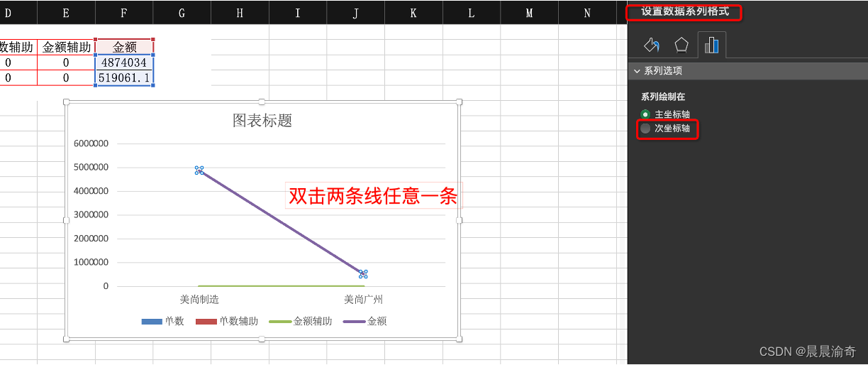The image size is (868, 365).
Task: Click the chart's top-right corner resize handle
Action: click(460, 102)
